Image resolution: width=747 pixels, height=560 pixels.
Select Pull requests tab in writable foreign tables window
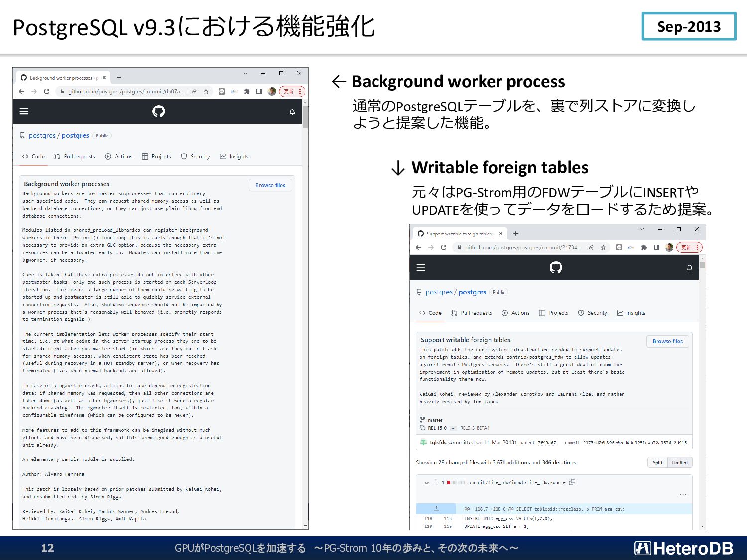tap(472, 313)
